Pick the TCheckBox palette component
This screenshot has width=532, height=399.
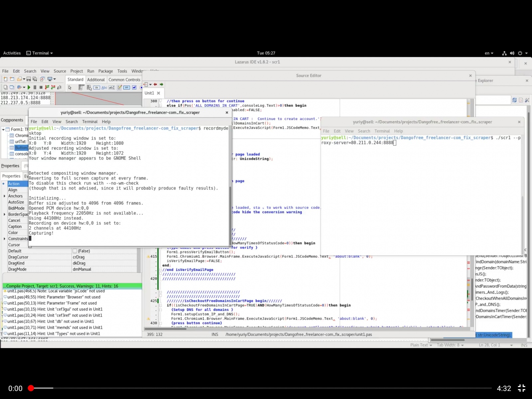coord(134,88)
